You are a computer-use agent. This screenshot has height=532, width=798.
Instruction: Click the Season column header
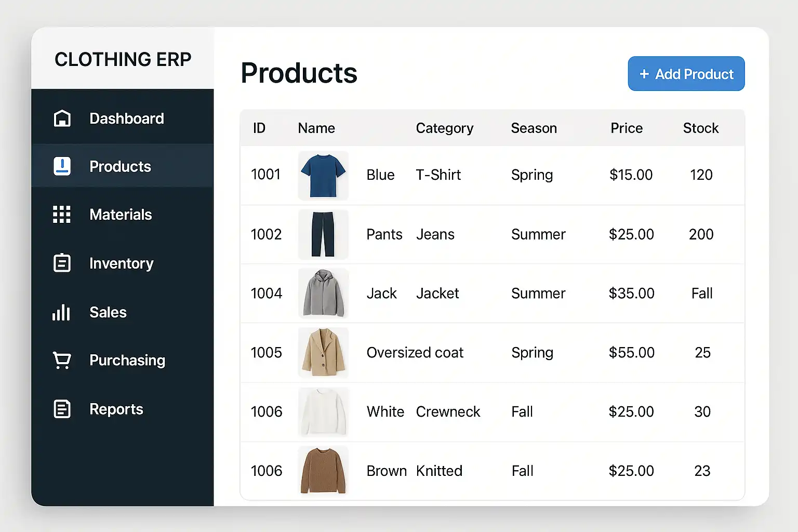pyautogui.click(x=534, y=128)
